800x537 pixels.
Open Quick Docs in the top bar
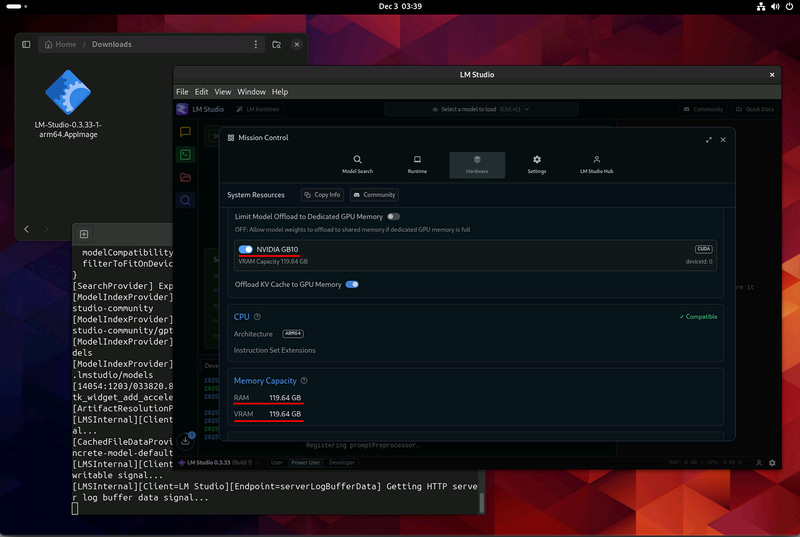[x=755, y=109]
